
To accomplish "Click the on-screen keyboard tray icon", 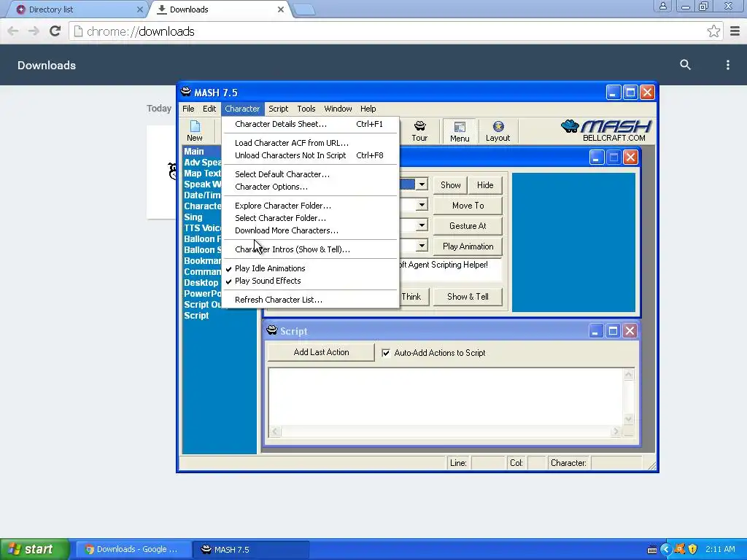I will 652,550.
